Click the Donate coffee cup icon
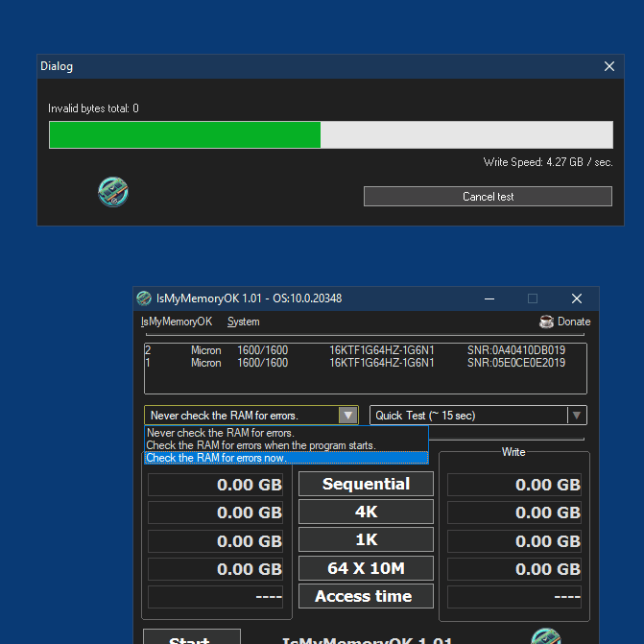This screenshot has height=644, width=644. point(546,322)
